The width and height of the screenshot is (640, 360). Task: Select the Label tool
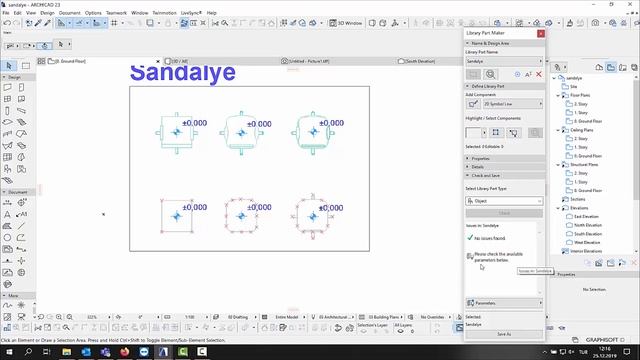(x=21, y=214)
